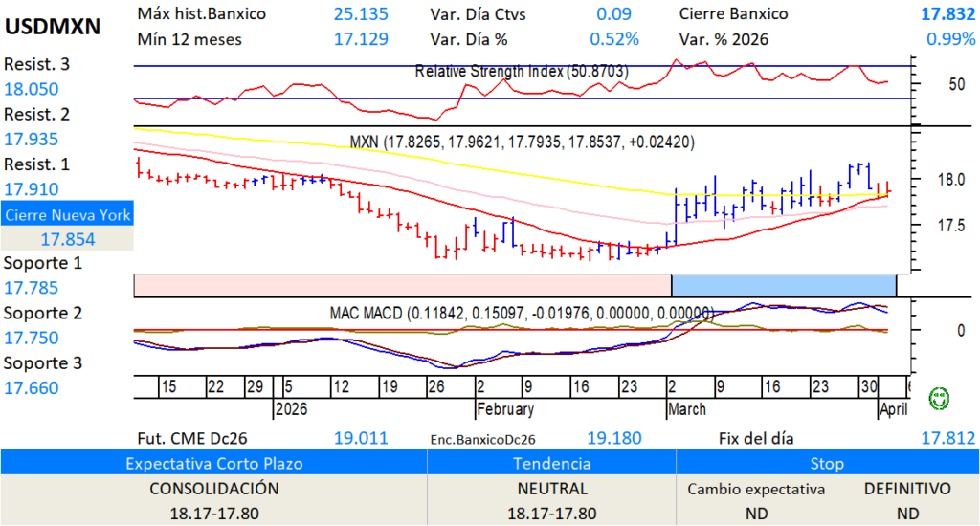Click the USDMXN pair title
Screen dimensions: 980x526
(53, 27)
